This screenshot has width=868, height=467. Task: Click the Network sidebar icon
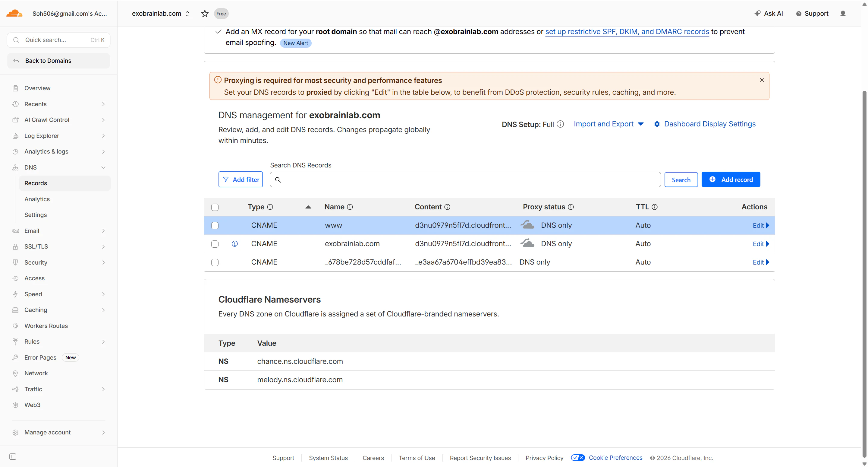(15, 373)
